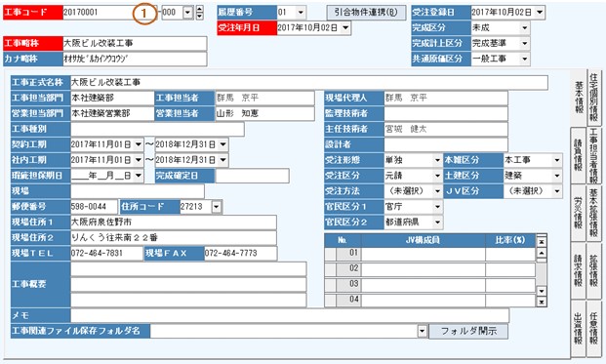Viewport: 606px width, 364px height.
Task: Click the 工事正式名称 input field
Action: point(308,82)
